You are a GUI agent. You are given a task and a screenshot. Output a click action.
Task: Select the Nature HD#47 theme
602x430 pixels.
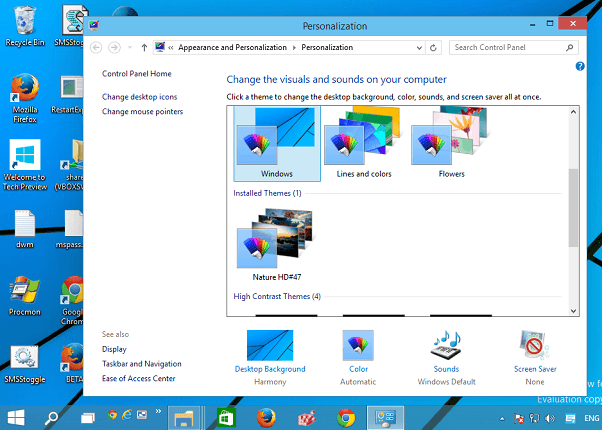point(276,244)
